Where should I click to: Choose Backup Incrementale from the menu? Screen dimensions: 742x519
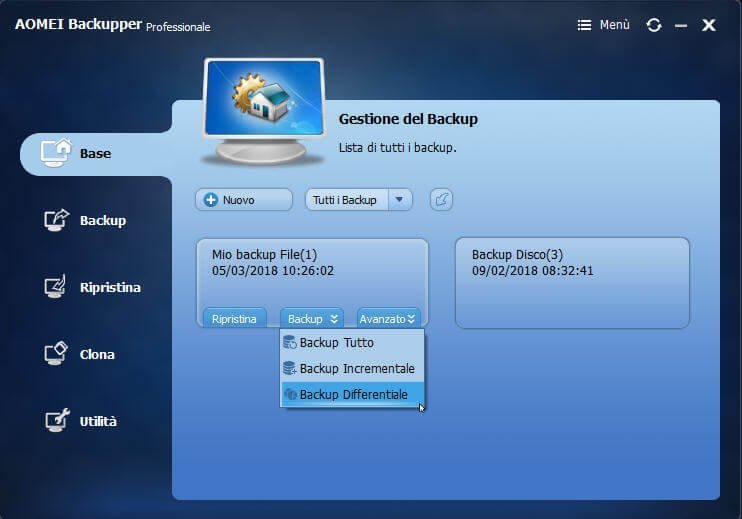pyautogui.click(x=352, y=368)
